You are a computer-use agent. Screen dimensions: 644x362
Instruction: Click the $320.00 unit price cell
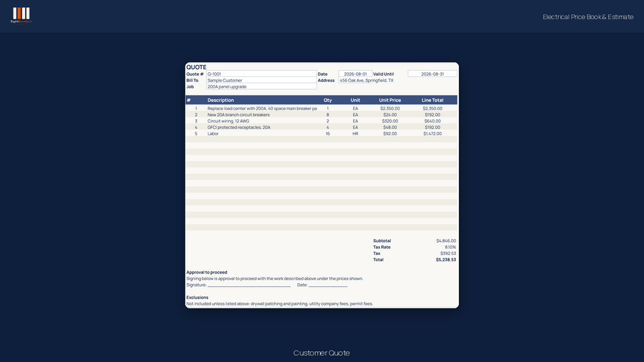pos(390,121)
